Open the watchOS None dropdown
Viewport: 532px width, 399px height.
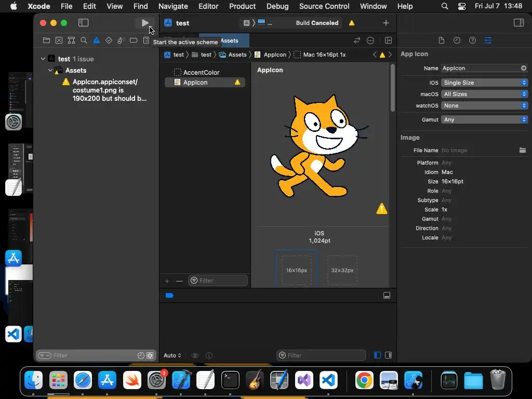485,105
